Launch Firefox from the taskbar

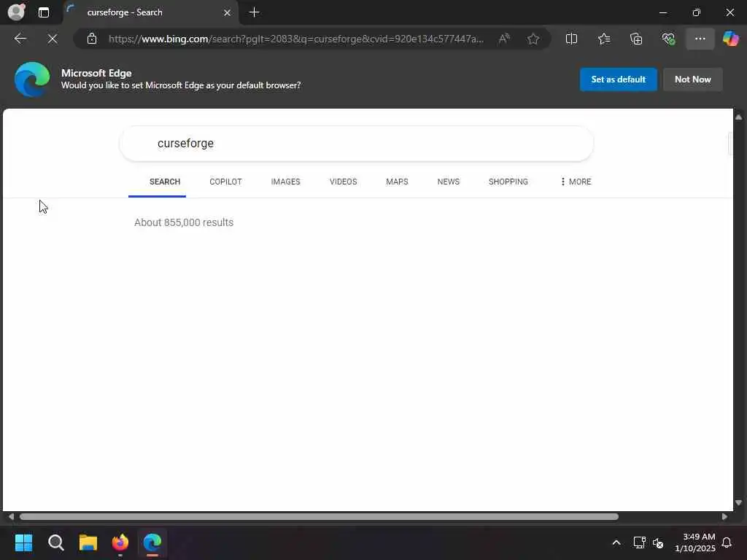120,542
